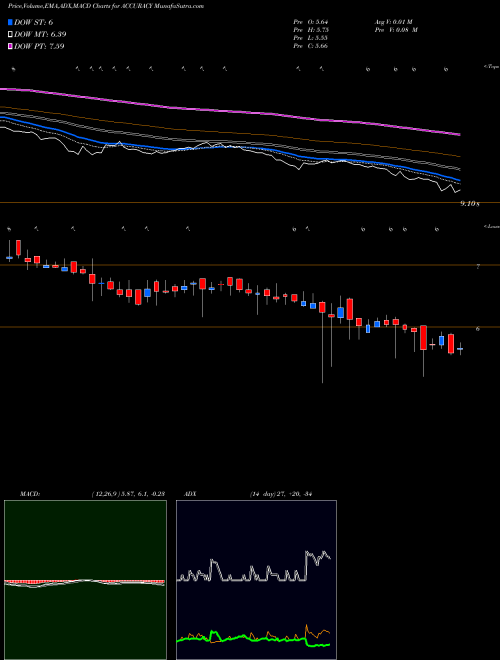Click the white DOW MT legend swatch
The width and height of the screenshot is (500, 660).
point(10,35)
